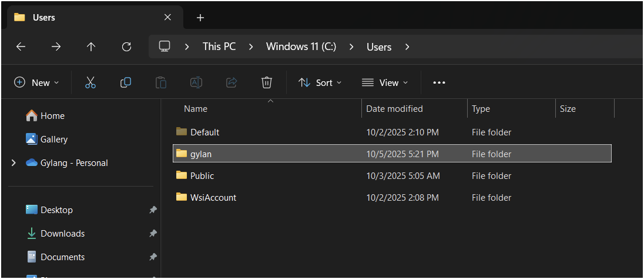Open the View dropdown menu
Image resolution: width=644 pixels, height=279 pixels.
click(385, 82)
